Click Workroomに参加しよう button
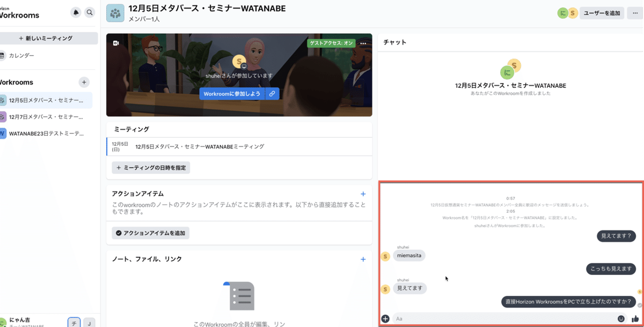Viewport: 644px width, 327px height. (x=232, y=94)
